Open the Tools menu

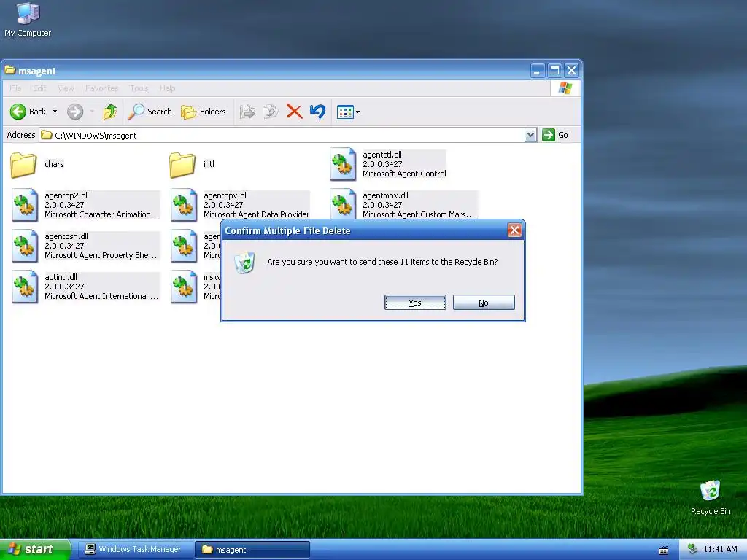pos(139,88)
